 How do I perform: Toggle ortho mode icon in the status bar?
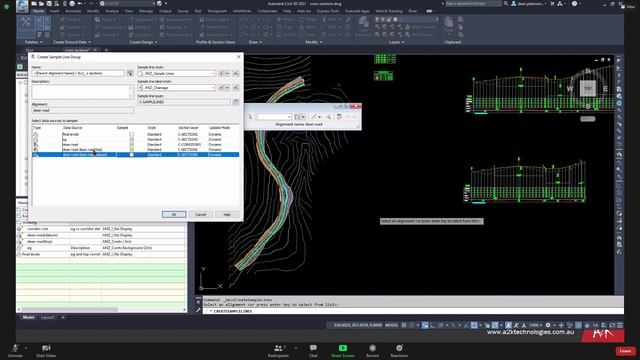(433, 325)
